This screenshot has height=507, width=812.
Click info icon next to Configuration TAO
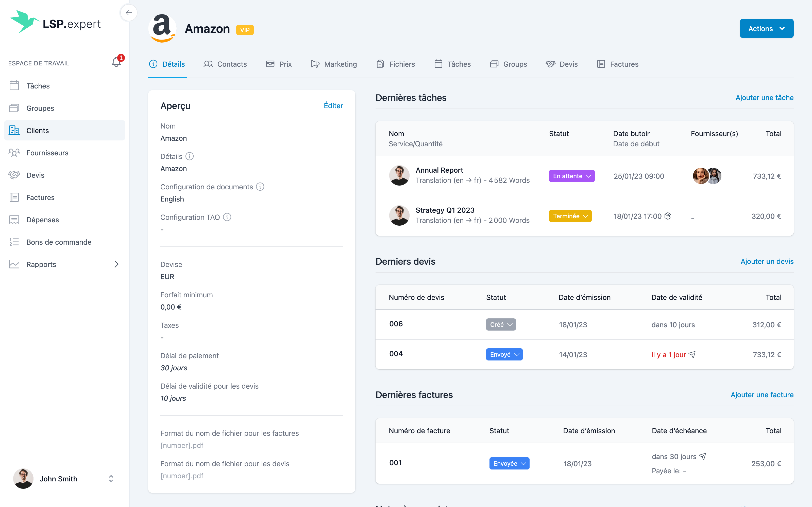click(x=227, y=217)
